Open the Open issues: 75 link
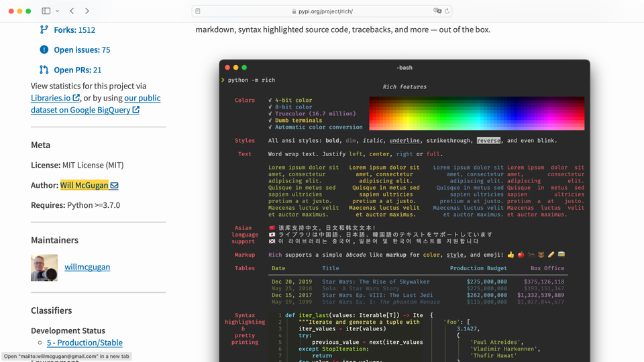 [82, 50]
